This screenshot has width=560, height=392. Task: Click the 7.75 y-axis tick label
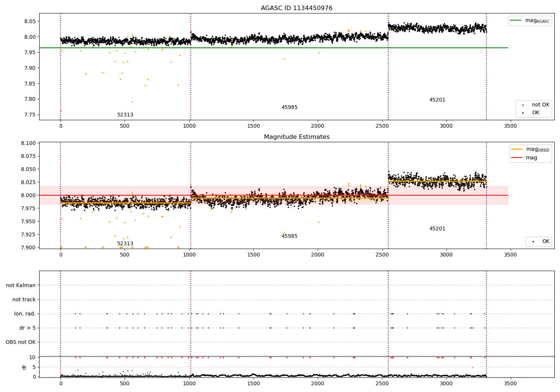[29, 115]
